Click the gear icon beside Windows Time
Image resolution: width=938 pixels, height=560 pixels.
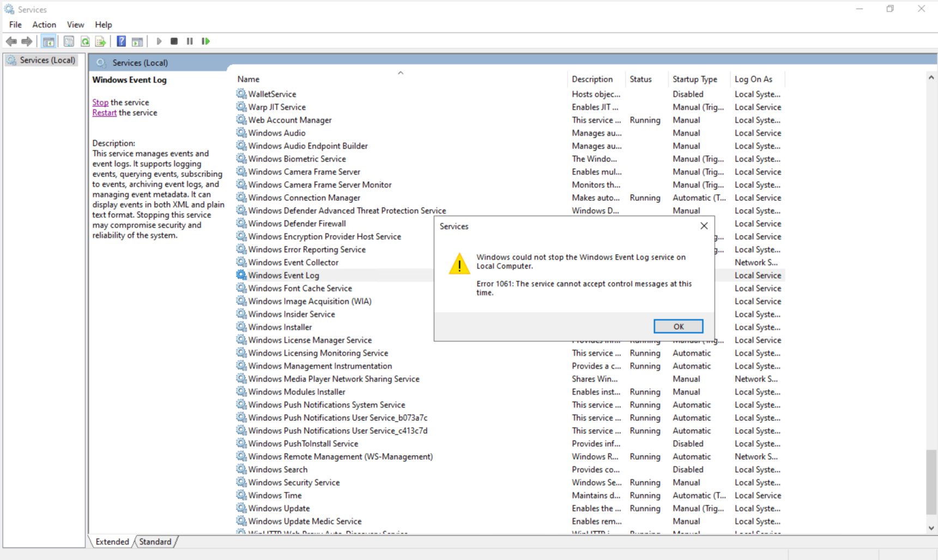(x=241, y=495)
